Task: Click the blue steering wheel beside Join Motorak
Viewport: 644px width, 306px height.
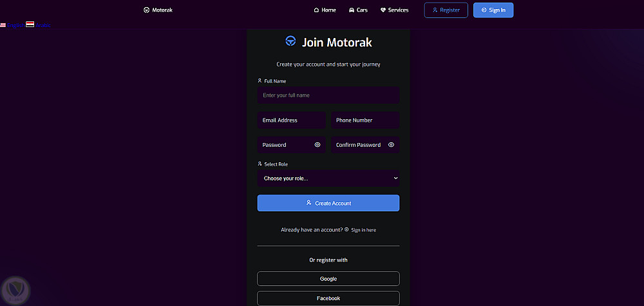Action: (290, 41)
